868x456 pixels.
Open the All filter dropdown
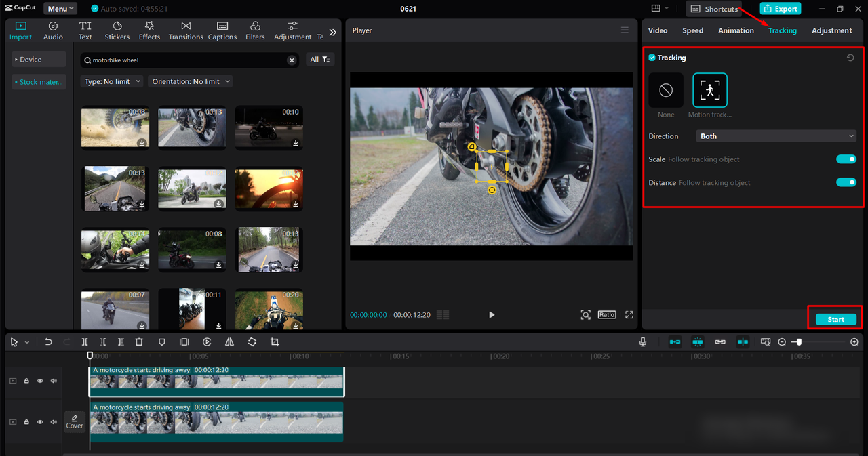(320, 60)
